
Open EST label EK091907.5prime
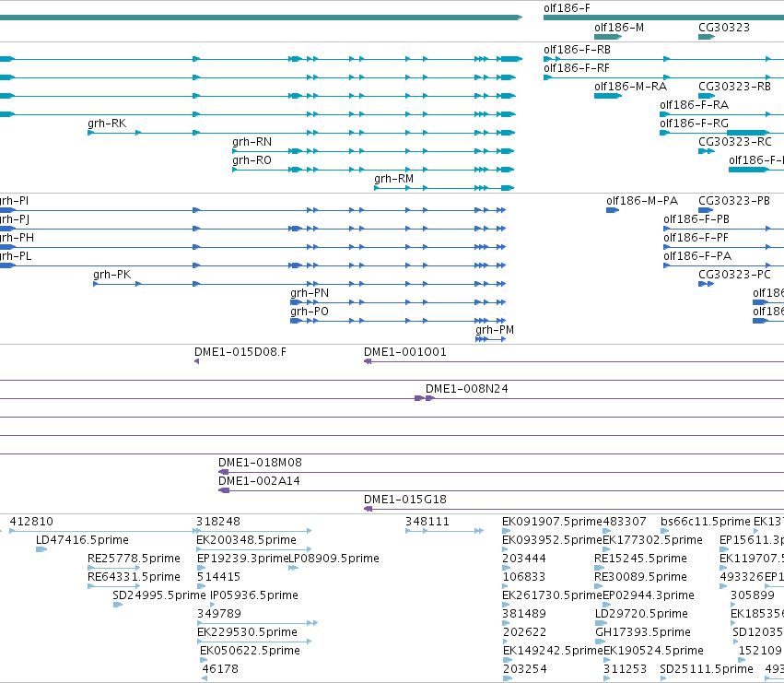coord(553,522)
